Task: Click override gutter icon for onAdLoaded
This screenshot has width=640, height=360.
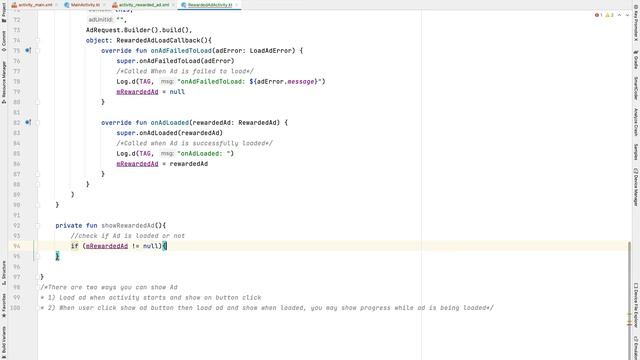Action: (28, 122)
